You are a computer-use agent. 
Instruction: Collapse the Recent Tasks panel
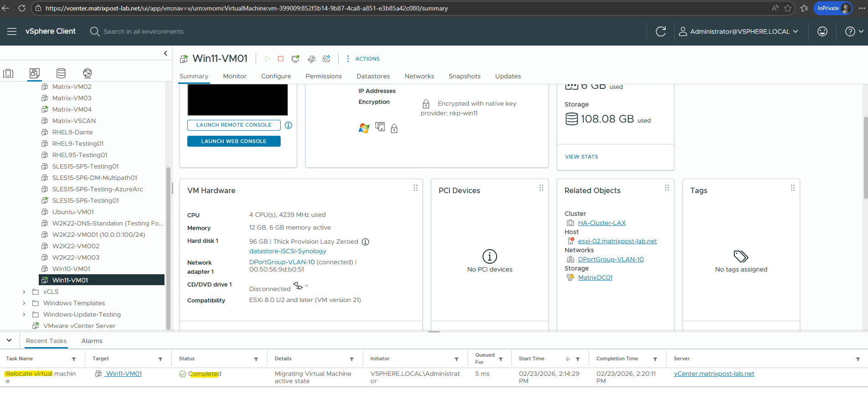(9, 340)
